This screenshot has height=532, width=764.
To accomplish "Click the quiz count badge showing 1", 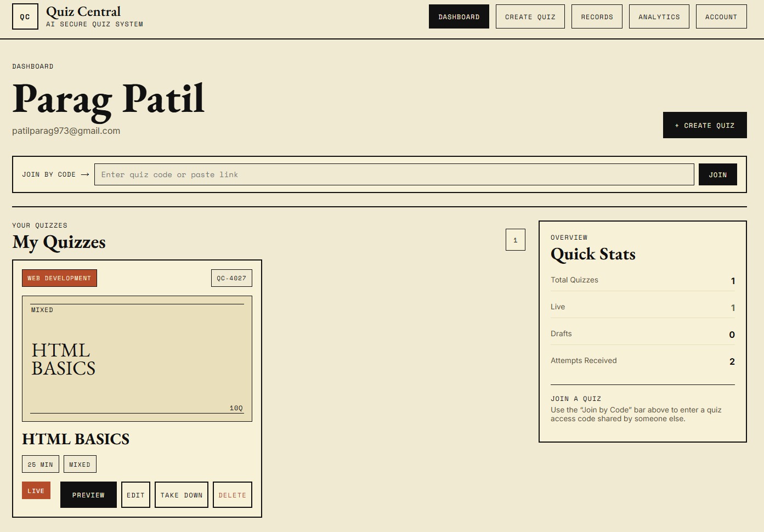I will (x=516, y=240).
